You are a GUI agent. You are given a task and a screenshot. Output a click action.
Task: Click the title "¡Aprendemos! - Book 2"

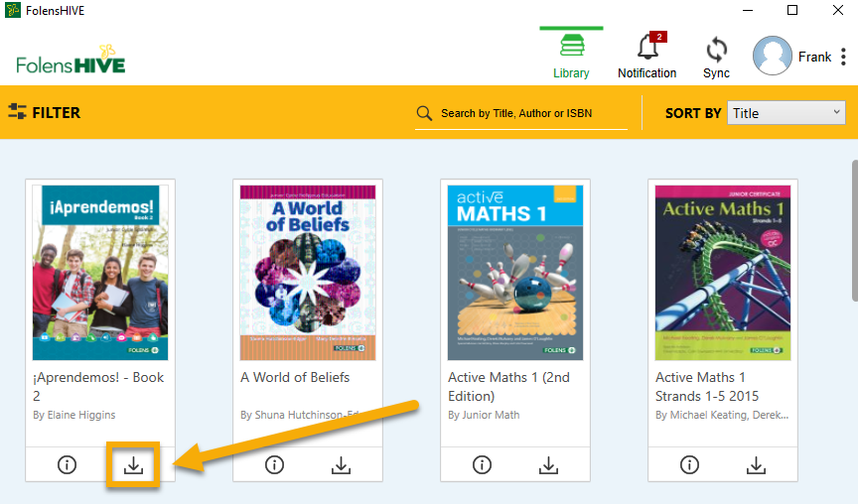click(x=98, y=387)
